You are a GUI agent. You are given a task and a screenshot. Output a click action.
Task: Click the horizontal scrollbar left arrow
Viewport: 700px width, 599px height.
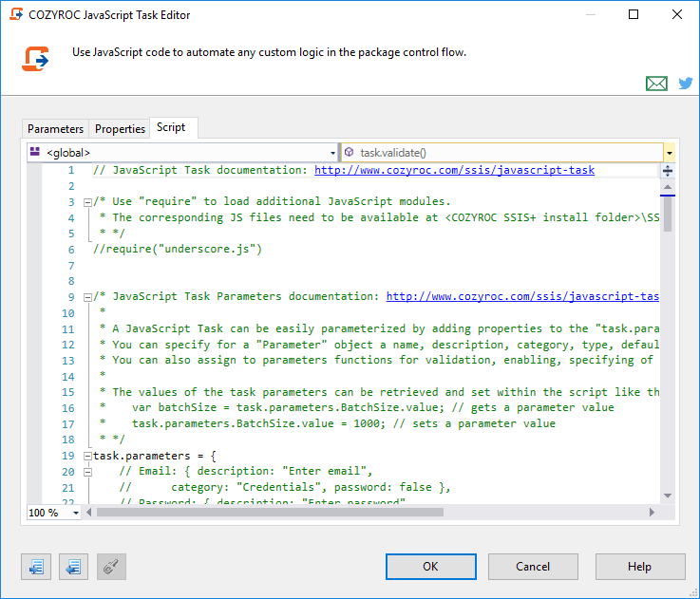[89, 513]
